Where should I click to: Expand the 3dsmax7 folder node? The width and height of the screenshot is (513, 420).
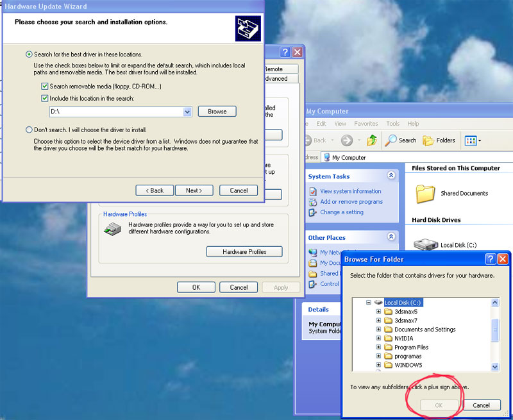(x=378, y=320)
